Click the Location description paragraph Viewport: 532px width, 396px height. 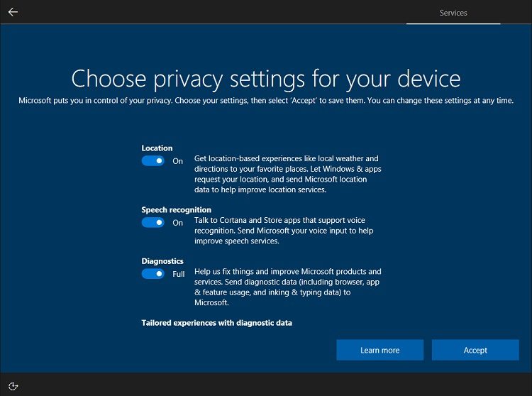(x=287, y=174)
